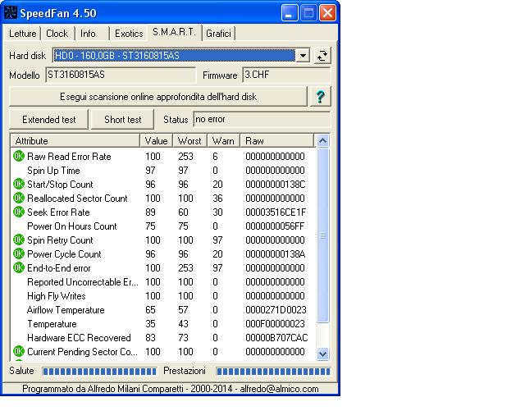Click OK icon beside Start/Stop Count
Screen dimensions: 525x420
click(19, 184)
